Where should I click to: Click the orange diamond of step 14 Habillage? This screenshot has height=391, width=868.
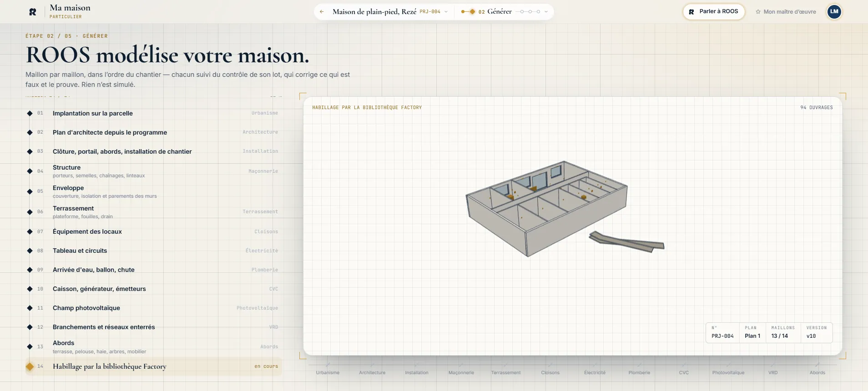coord(30,366)
